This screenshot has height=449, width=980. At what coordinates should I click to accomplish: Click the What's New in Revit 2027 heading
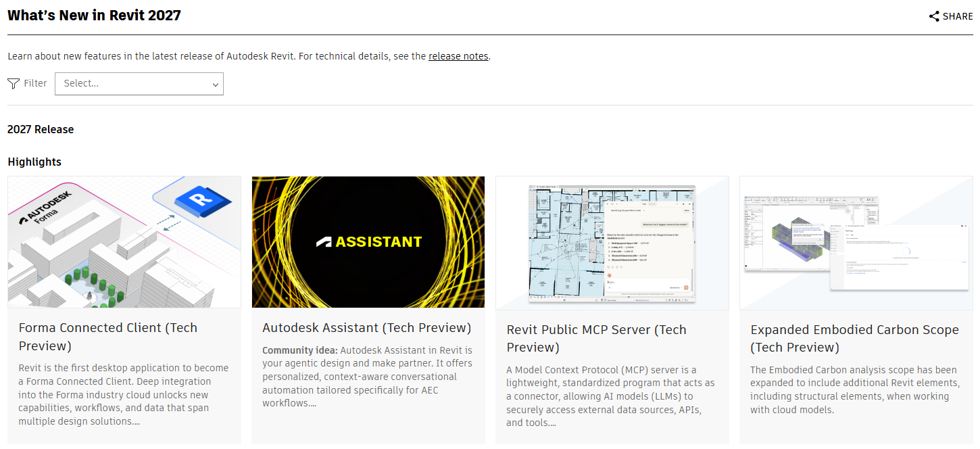point(94,16)
